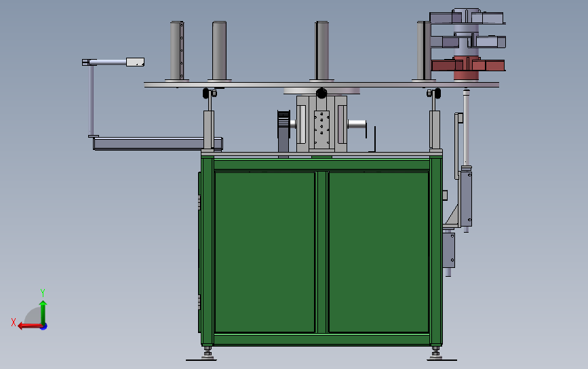Select the gray tabletop plate above cabinet

pos(321,154)
